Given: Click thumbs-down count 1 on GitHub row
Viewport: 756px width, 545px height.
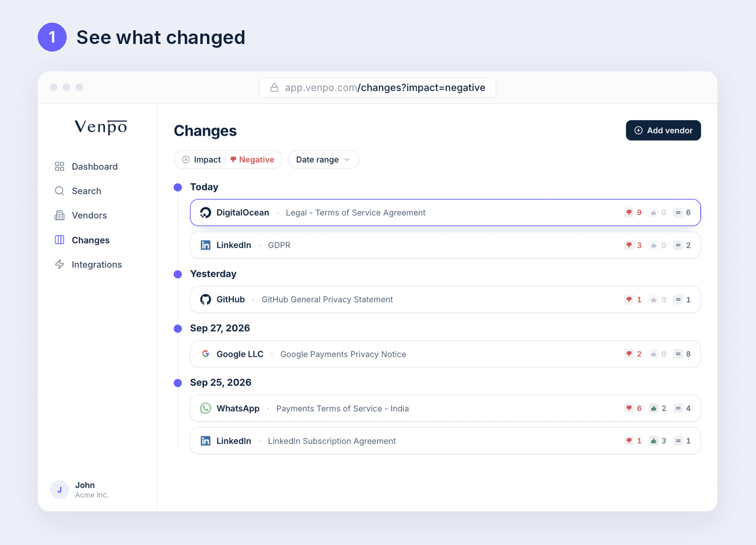Looking at the screenshot, I should (x=633, y=300).
